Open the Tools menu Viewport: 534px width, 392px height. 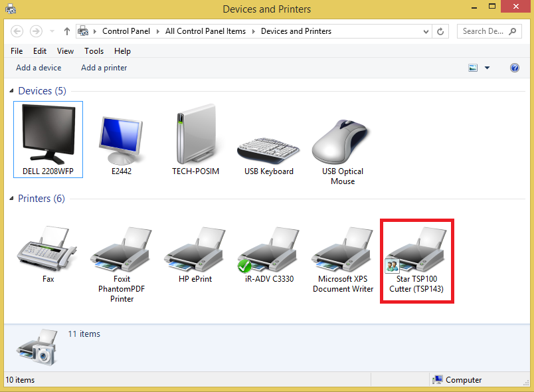point(94,51)
